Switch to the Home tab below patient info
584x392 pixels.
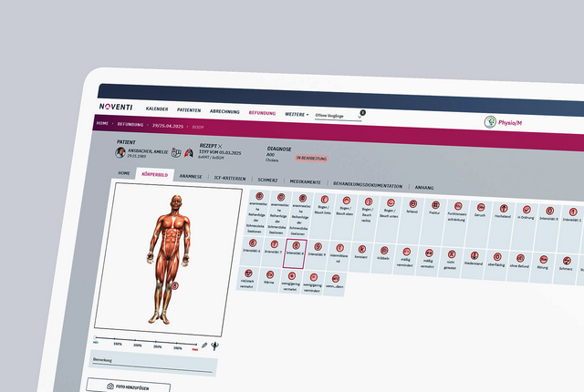tap(124, 173)
